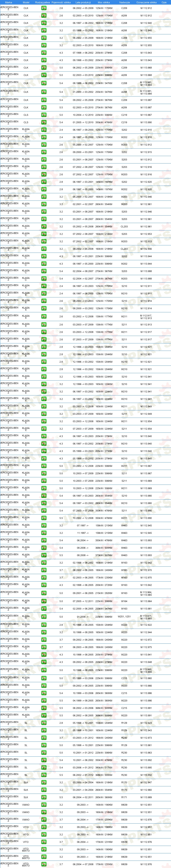Click fuel icon in Klasa E M 112.913 row

pos(44,325)
